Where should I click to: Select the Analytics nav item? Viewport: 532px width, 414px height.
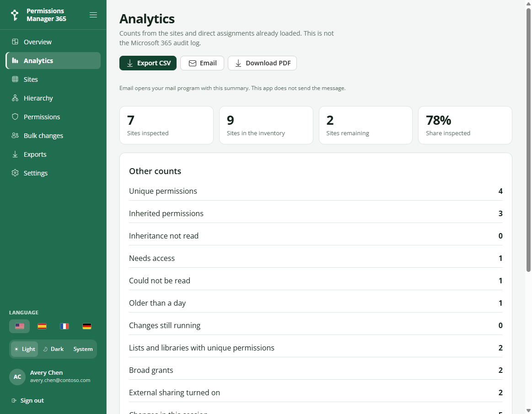click(53, 61)
